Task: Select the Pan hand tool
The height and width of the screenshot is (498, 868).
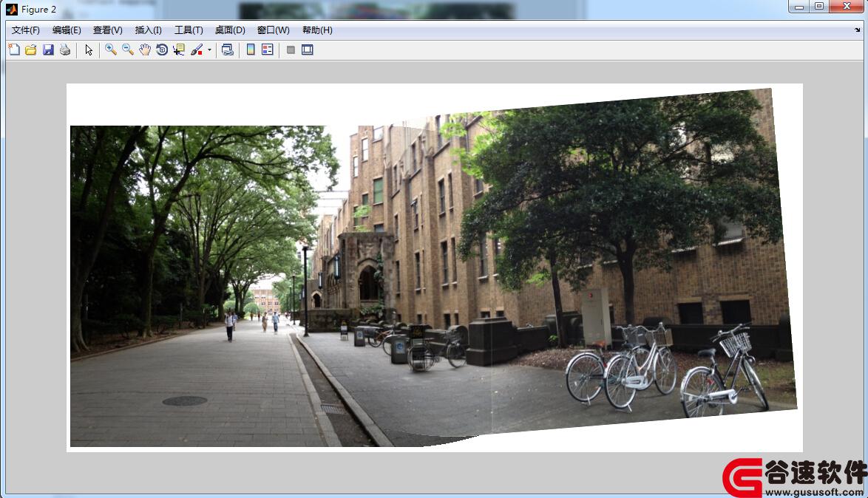Action: point(145,50)
